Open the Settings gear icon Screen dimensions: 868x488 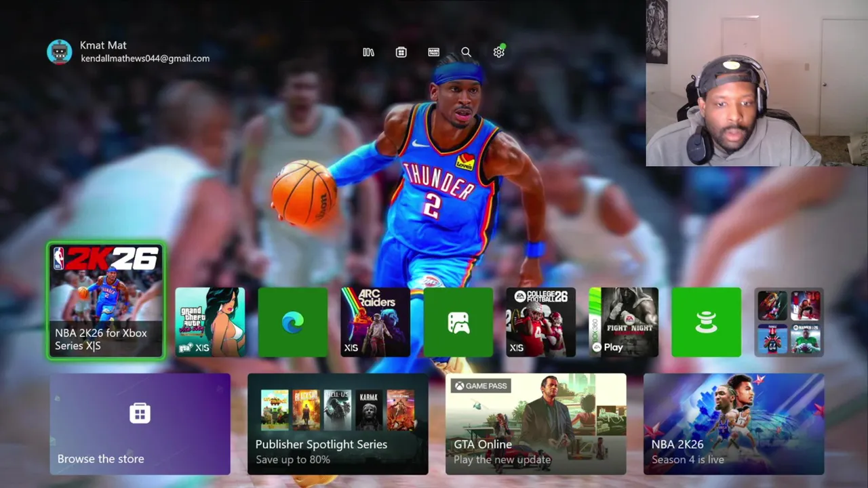coord(498,52)
